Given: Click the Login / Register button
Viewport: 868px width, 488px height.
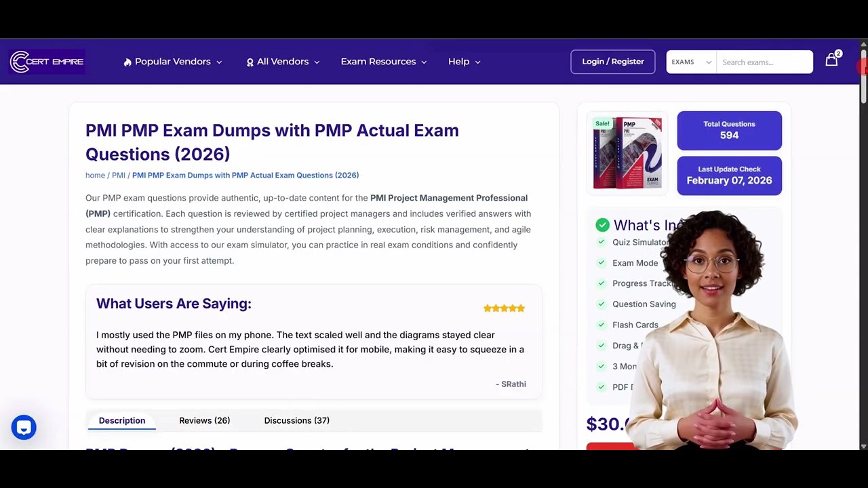Looking at the screenshot, I should [613, 62].
